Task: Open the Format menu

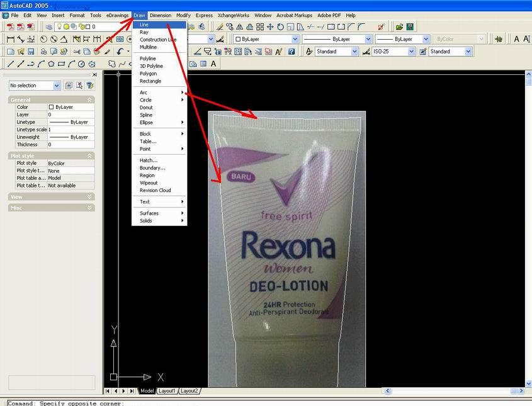Action: [77, 15]
